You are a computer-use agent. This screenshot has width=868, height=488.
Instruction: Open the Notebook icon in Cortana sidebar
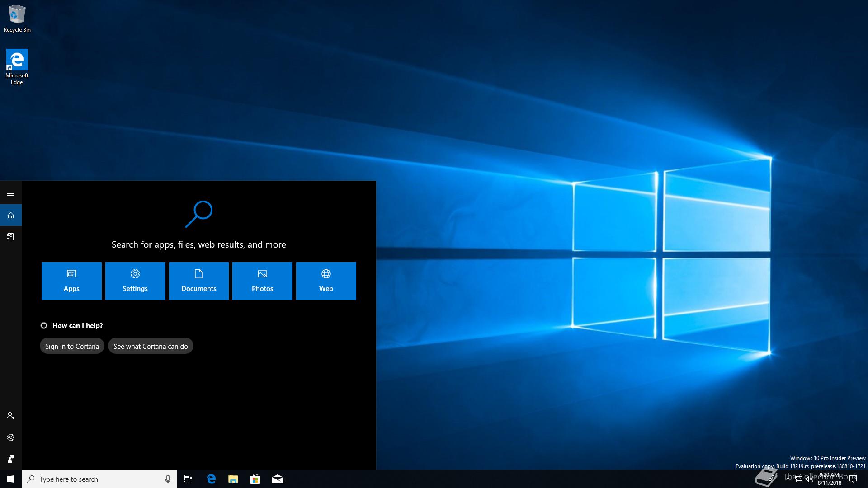(x=11, y=237)
